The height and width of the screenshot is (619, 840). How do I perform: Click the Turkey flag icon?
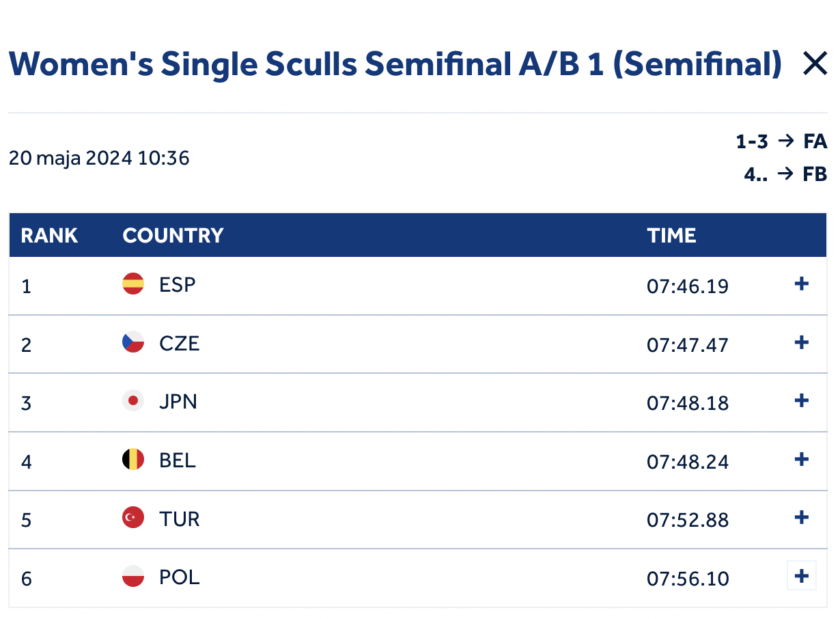[133, 519]
